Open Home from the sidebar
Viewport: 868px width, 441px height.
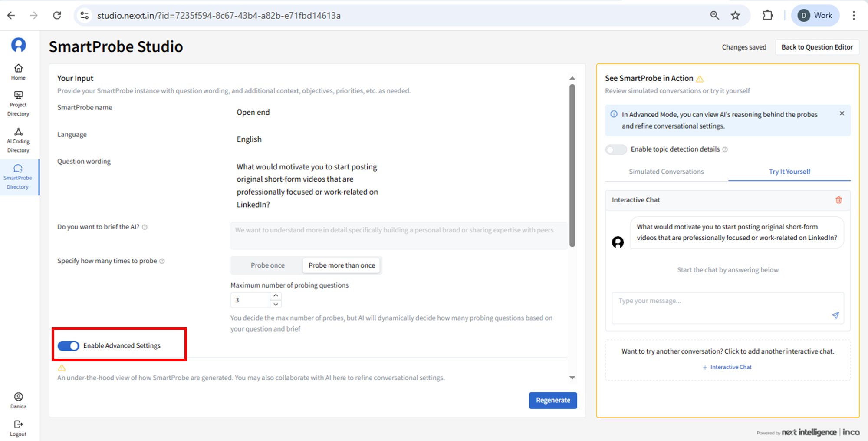coord(18,72)
